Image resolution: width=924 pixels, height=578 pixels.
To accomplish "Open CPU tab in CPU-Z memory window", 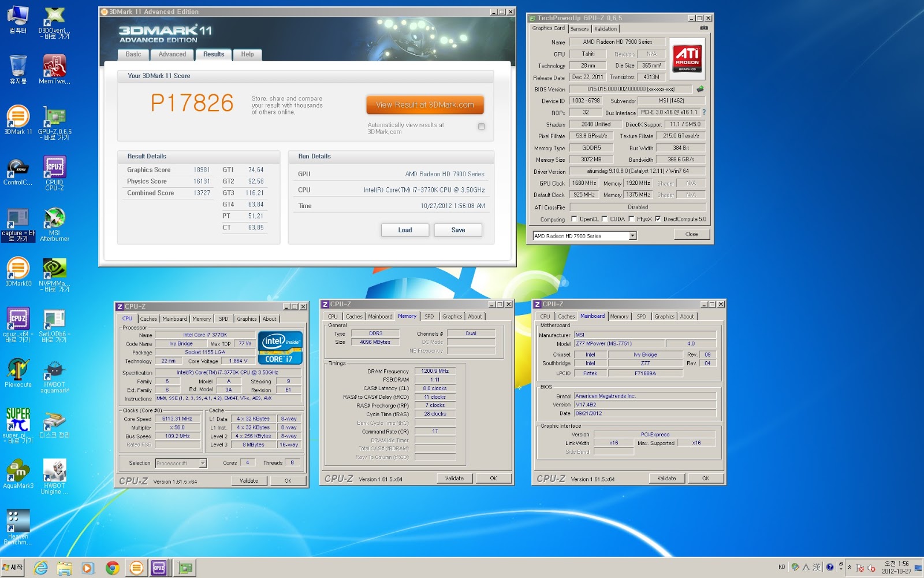I will (x=333, y=316).
